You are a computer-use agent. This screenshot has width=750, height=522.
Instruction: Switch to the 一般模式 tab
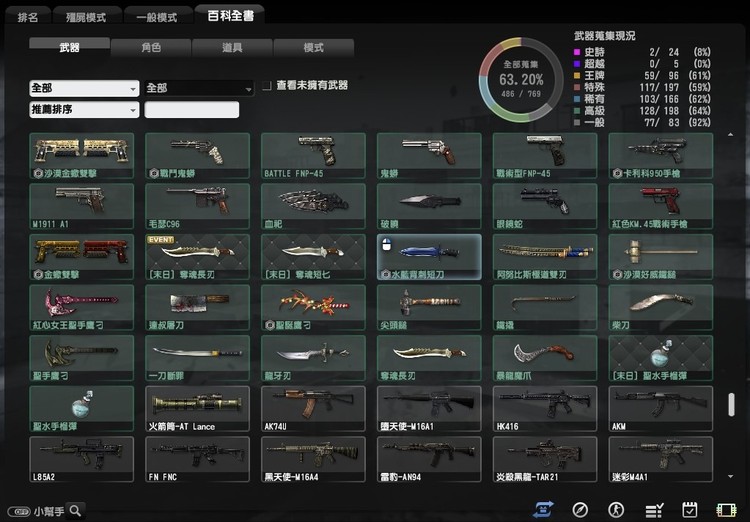pos(157,17)
